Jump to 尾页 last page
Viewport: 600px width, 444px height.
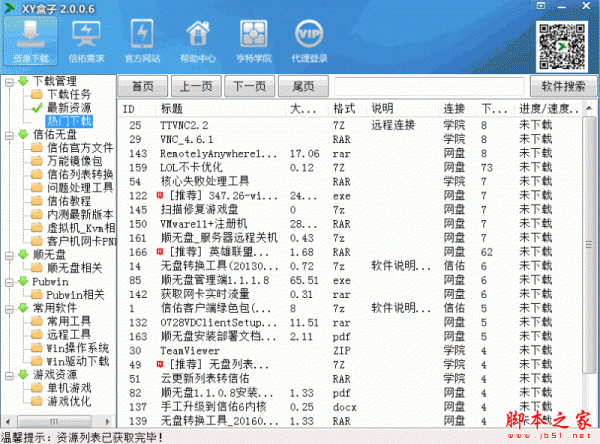pos(303,86)
